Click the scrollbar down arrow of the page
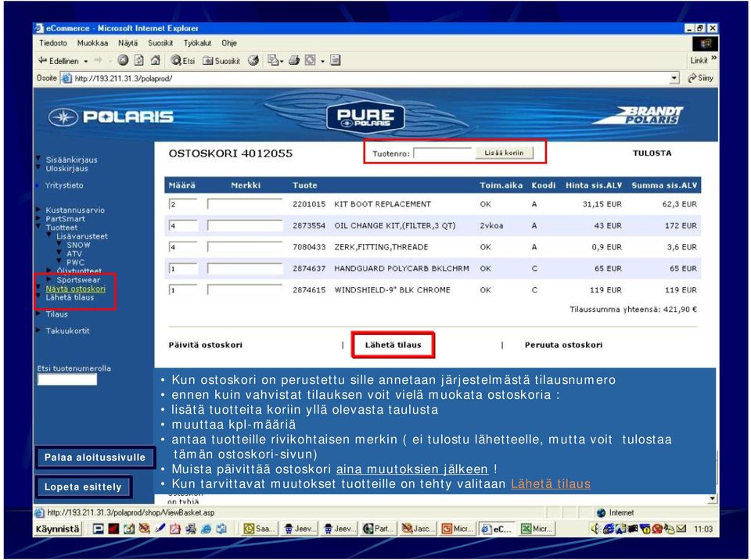The image size is (751, 560). [712, 499]
